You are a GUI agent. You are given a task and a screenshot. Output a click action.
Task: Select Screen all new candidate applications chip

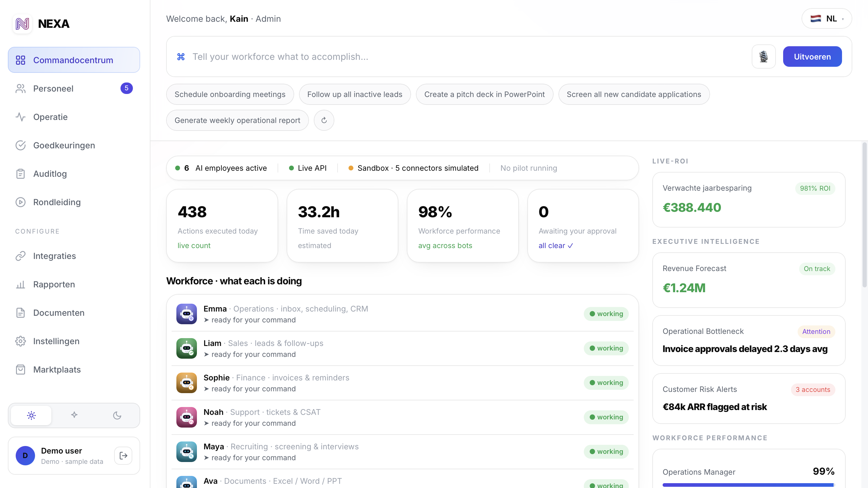[634, 94]
